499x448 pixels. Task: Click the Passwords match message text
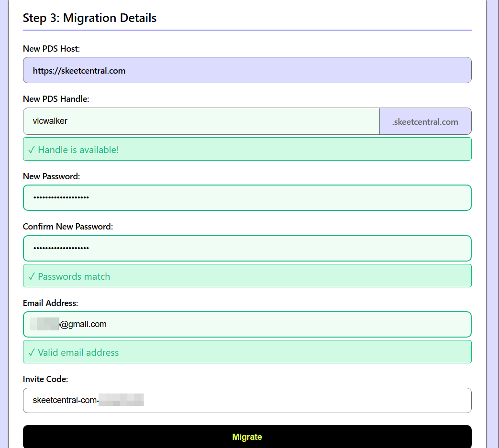74,276
